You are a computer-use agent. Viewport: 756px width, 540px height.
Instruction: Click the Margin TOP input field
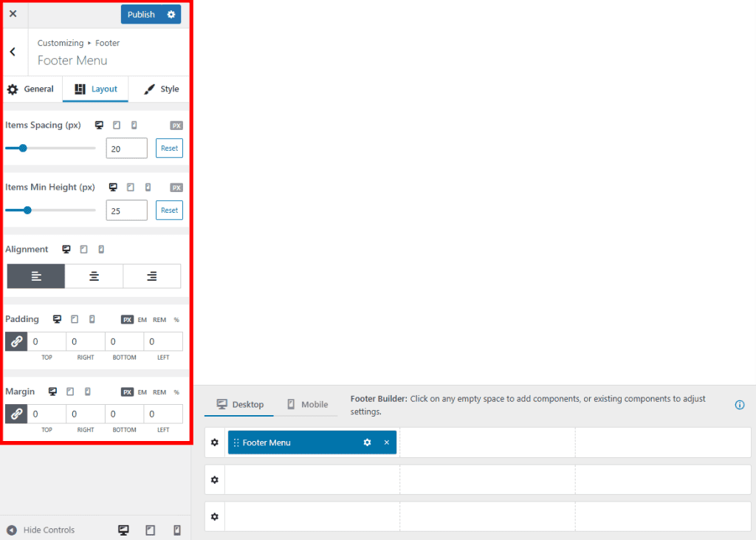pyautogui.click(x=47, y=414)
